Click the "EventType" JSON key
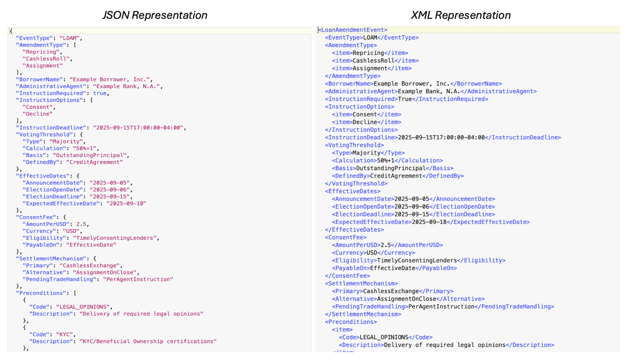This screenshot has height=364, width=629. (x=34, y=38)
